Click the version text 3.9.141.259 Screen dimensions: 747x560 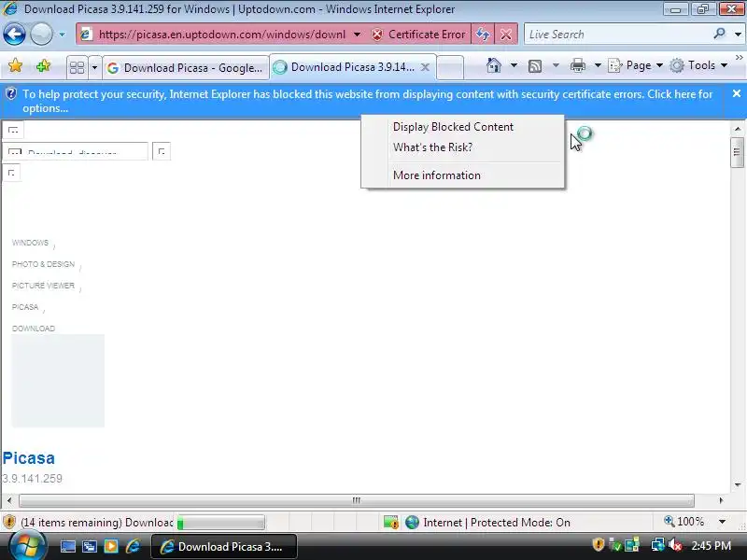coord(33,479)
